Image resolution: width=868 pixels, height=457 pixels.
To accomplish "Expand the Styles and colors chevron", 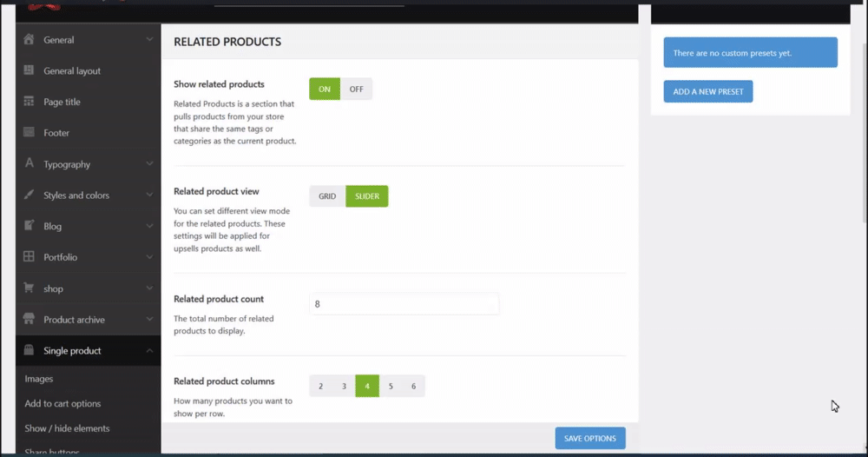I will (149, 195).
